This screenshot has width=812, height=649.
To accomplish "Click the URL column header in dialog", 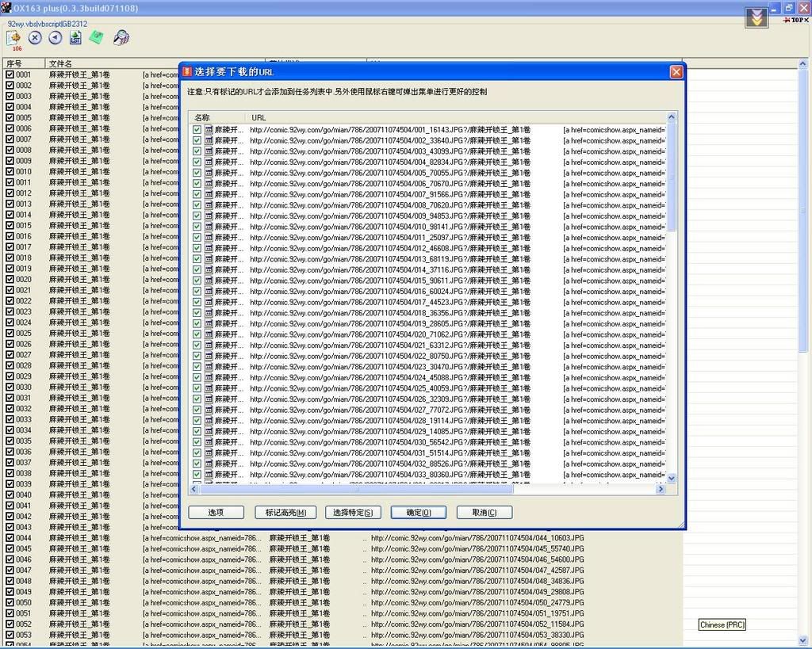I will click(x=456, y=117).
